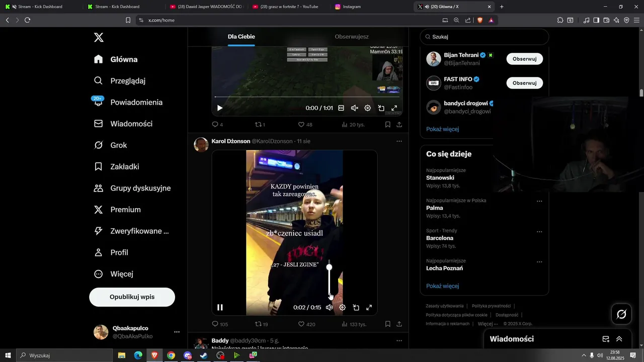This screenshot has width=644, height=362.
Task: Open the X logo home link
Action: [x=99, y=37]
